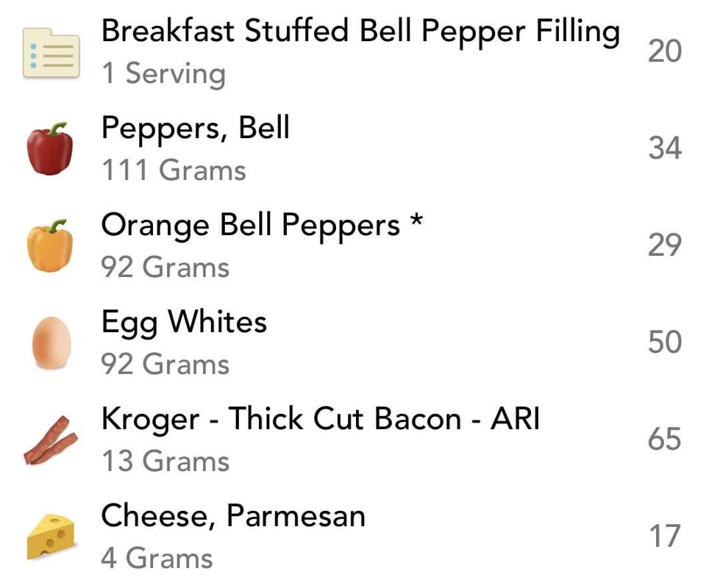
Task: Tap the orange bell pepper icon
Action: pyautogui.click(x=50, y=246)
